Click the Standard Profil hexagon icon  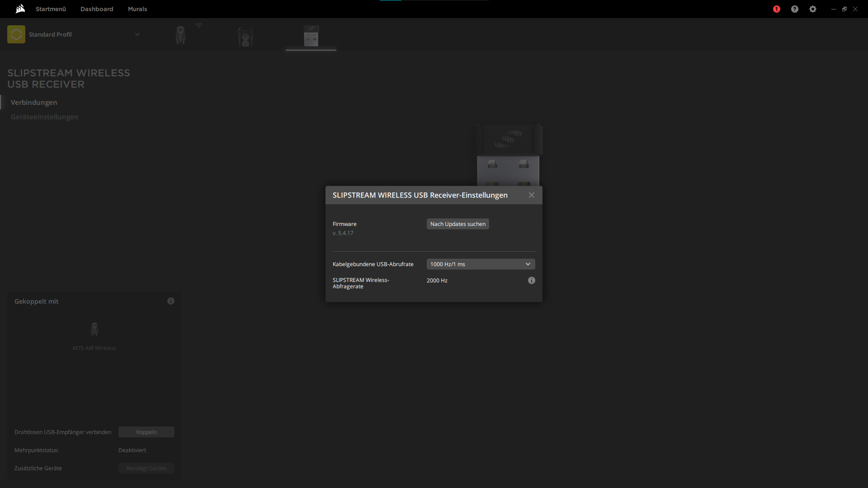pyautogui.click(x=16, y=34)
